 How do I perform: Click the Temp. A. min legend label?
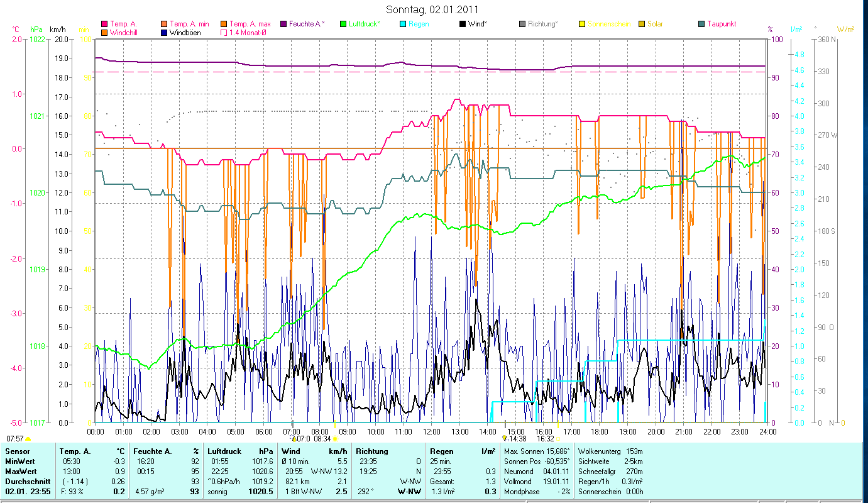[190, 25]
